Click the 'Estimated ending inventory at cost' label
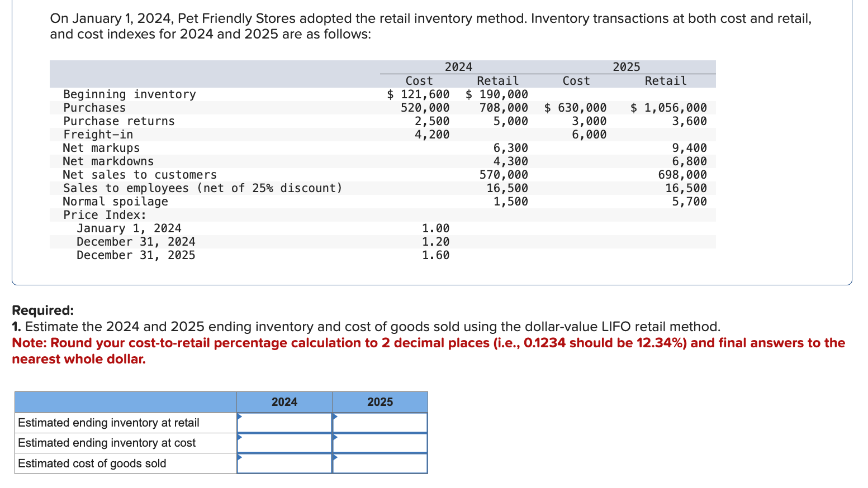 [x=107, y=443]
